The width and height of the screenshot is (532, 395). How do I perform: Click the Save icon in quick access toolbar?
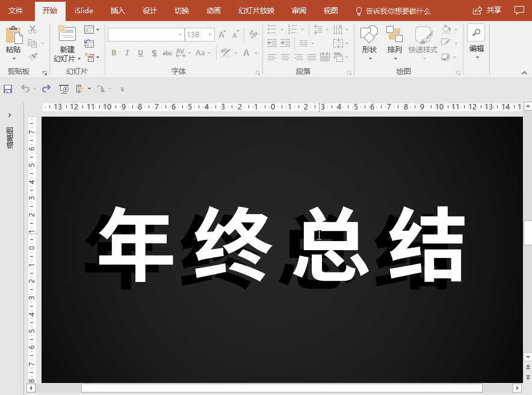coord(8,89)
